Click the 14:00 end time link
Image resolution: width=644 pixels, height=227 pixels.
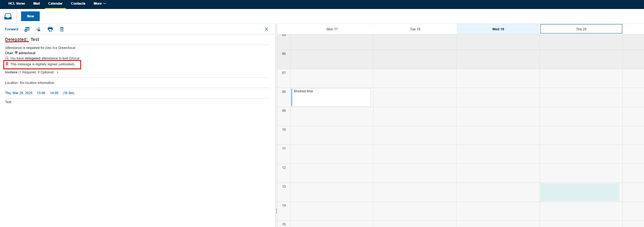(x=54, y=93)
